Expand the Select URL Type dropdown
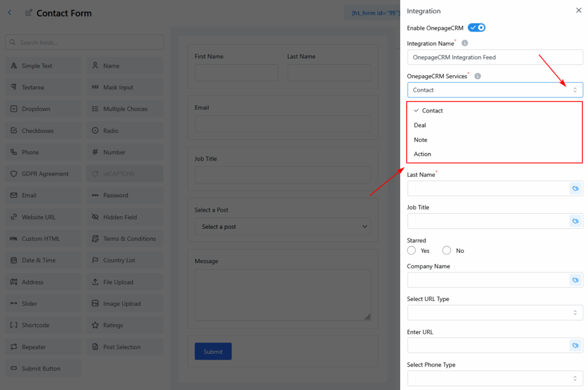 494,313
